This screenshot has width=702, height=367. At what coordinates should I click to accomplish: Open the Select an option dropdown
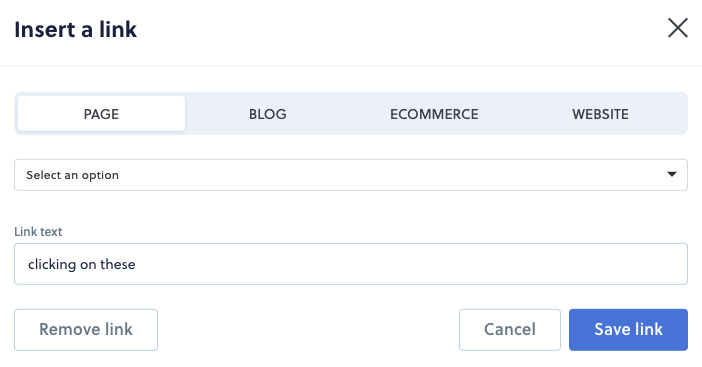(x=351, y=175)
